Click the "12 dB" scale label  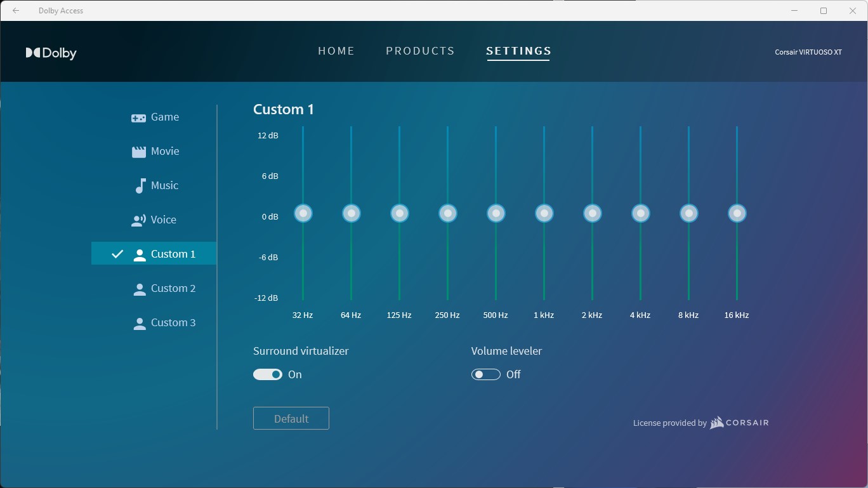pos(268,135)
